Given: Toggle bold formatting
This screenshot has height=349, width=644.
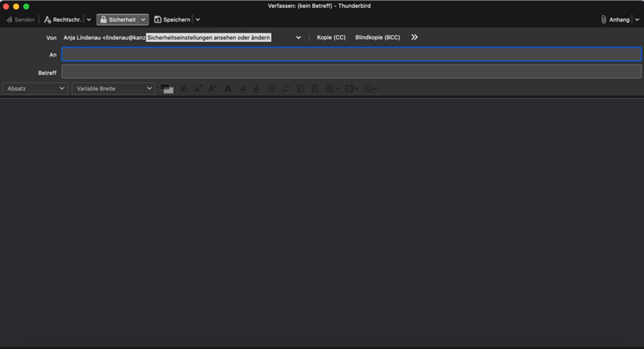Looking at the screenshot, I should 228,89.
